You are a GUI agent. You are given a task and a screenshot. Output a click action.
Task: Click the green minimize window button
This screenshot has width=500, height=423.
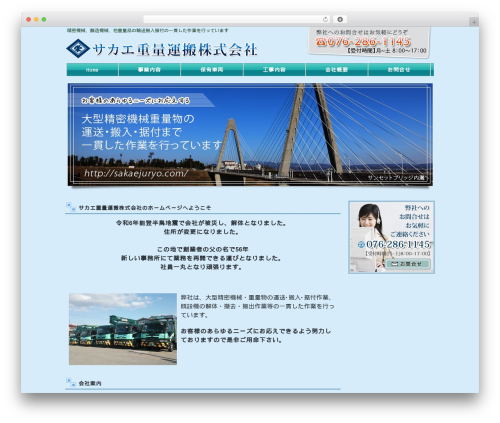[x=44, y=19]
